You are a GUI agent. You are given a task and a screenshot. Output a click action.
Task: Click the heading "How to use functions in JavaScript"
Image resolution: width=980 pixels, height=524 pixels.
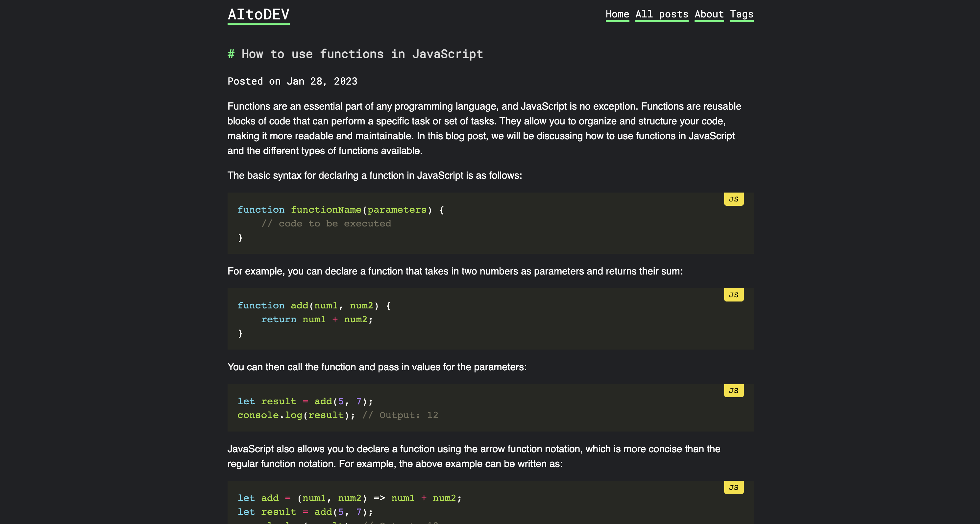(362, 54)
